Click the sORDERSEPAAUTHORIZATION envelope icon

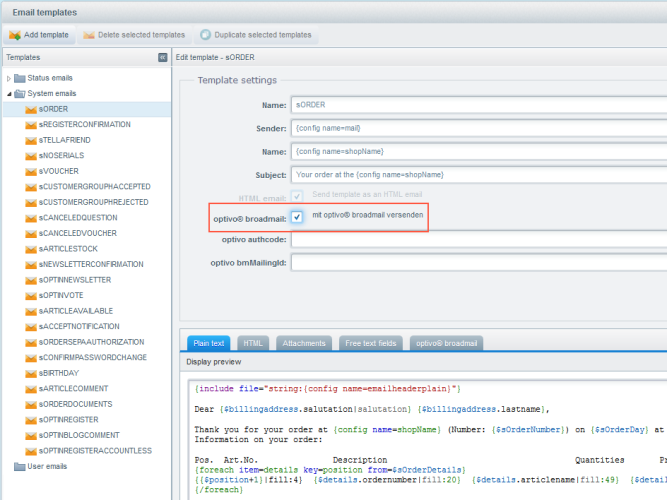point(31,343)
